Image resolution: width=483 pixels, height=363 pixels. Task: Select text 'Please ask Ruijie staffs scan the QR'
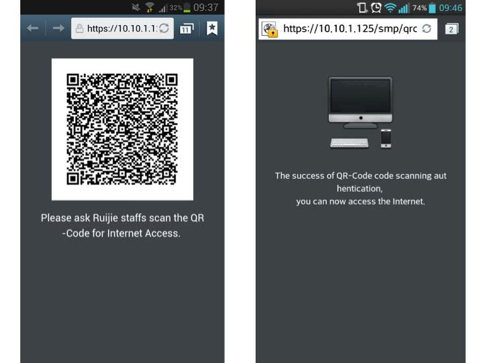click(x=122, y=218)
